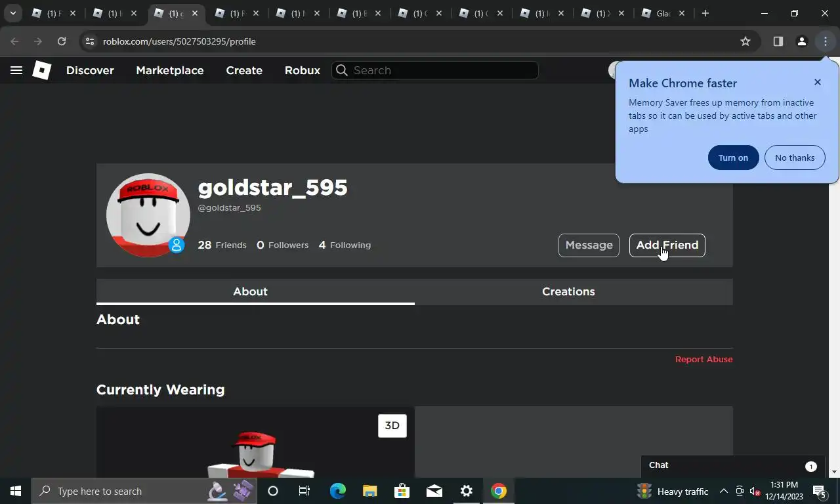Click the page scrollbar down arrow
Screen dimensions: 840x504
pos(834,472)
